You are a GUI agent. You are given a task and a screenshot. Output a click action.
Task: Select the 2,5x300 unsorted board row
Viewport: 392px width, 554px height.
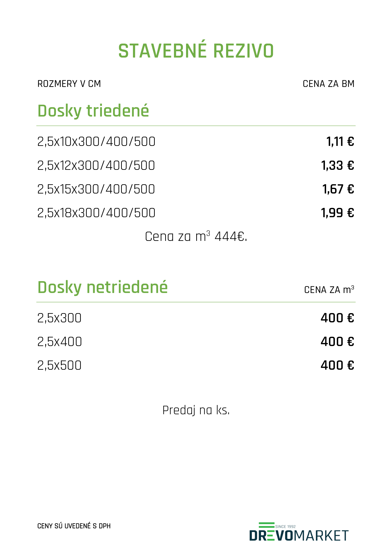(x=196, y=318)
